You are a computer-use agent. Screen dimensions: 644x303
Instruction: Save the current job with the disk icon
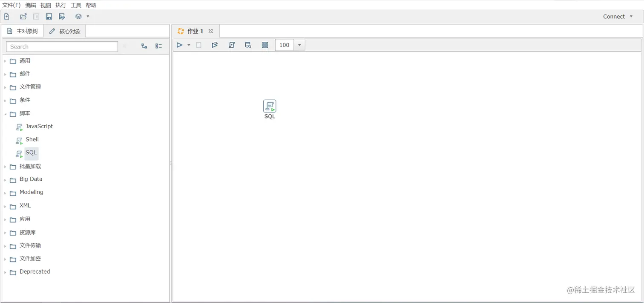pos(49,17)
